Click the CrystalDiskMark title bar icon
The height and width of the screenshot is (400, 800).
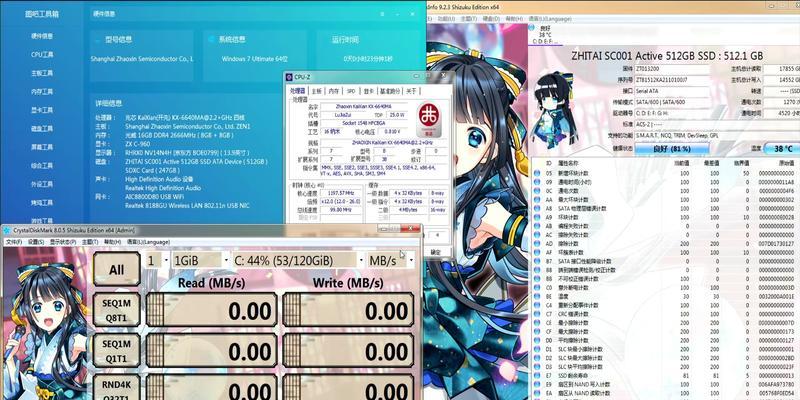tap(7, 231)
